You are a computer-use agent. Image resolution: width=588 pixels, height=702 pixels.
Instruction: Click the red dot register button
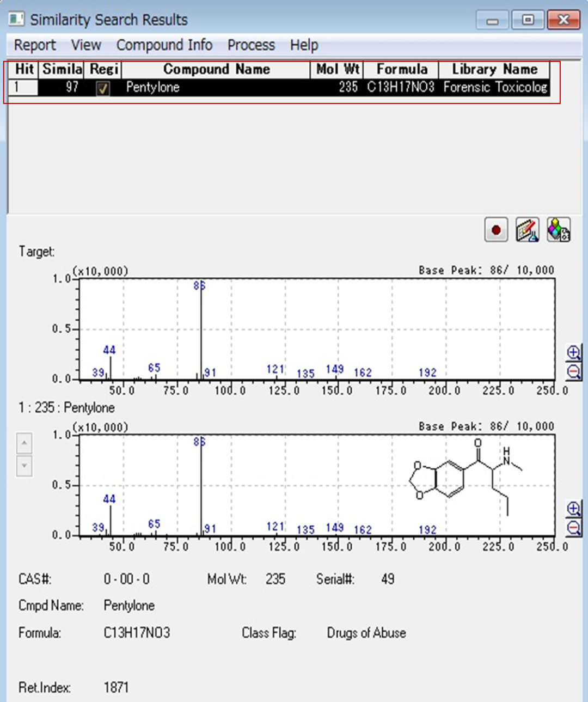click(x=495, y=230)
